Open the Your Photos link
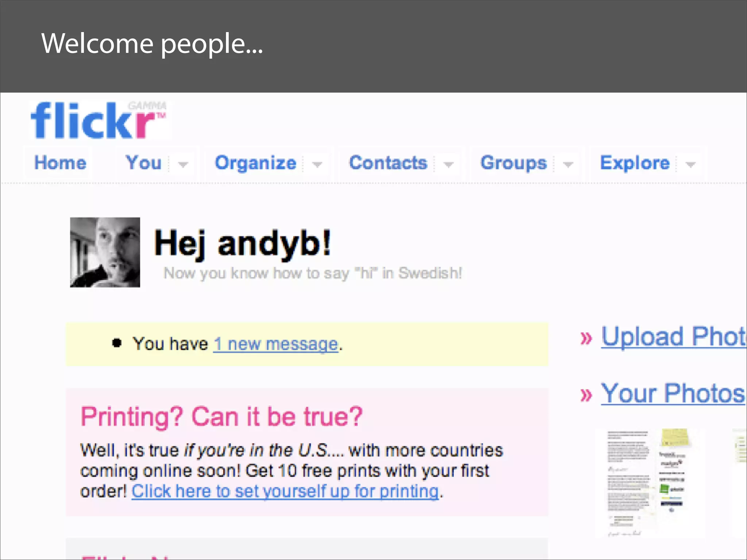This screenshot has height=560, width=747. click(x=673, y=393)
